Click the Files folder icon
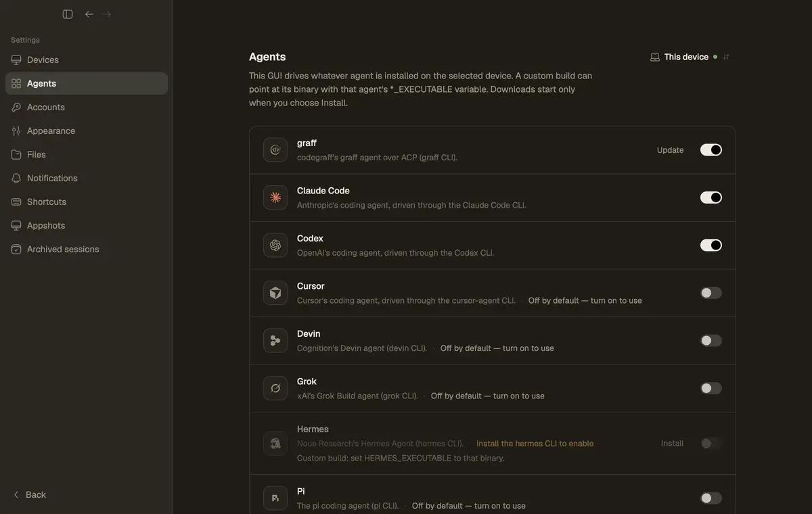The width and height of the screenshot is (812, 514). click(16, 154)
